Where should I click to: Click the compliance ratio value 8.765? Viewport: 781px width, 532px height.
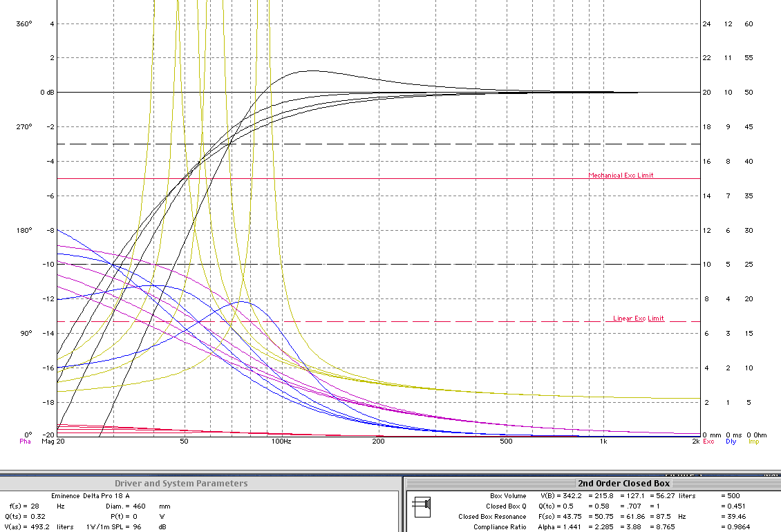666,527
